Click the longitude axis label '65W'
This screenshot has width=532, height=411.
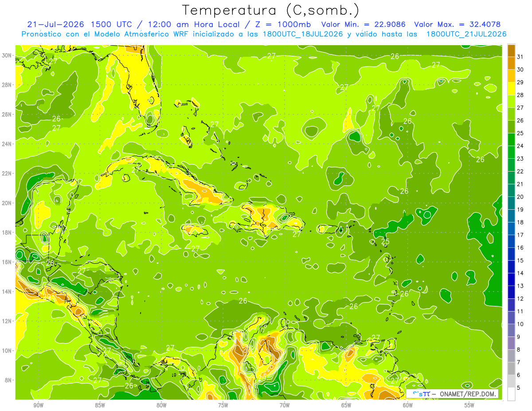tap(346, 405)
